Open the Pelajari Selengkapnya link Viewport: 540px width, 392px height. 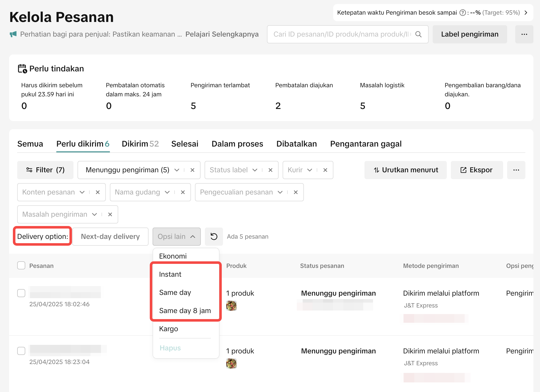pos(222,34)
